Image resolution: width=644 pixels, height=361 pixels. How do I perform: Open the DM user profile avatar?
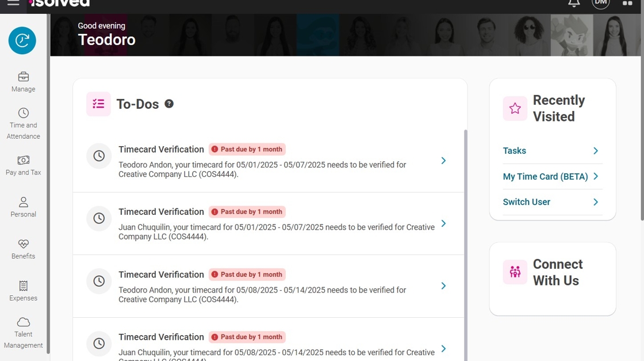pos(600,3)
